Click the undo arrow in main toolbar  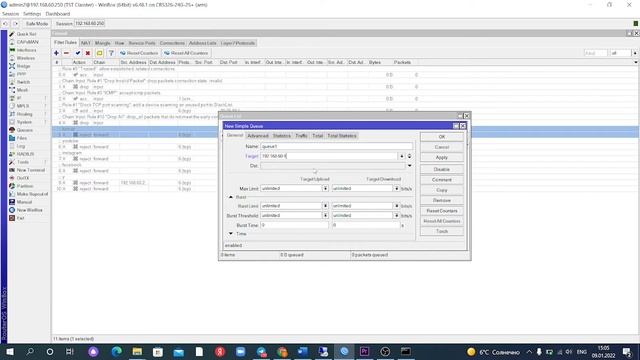coord(5,24)
